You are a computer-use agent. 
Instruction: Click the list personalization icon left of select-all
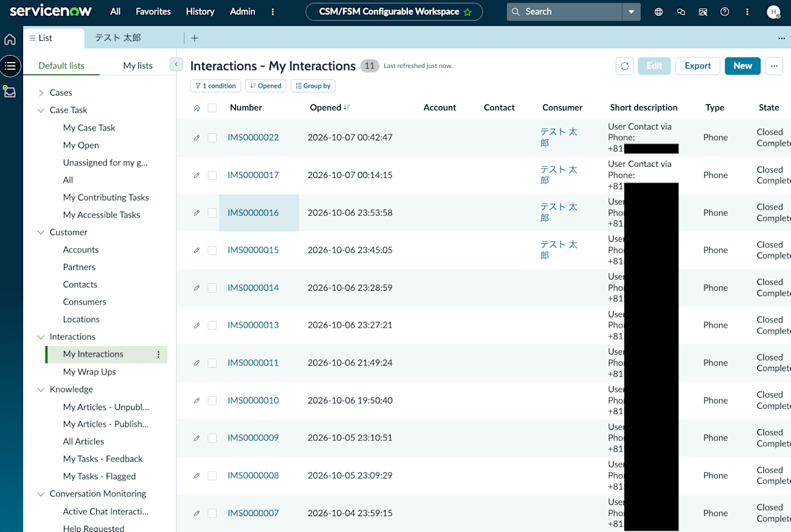(x=196, y=108)
